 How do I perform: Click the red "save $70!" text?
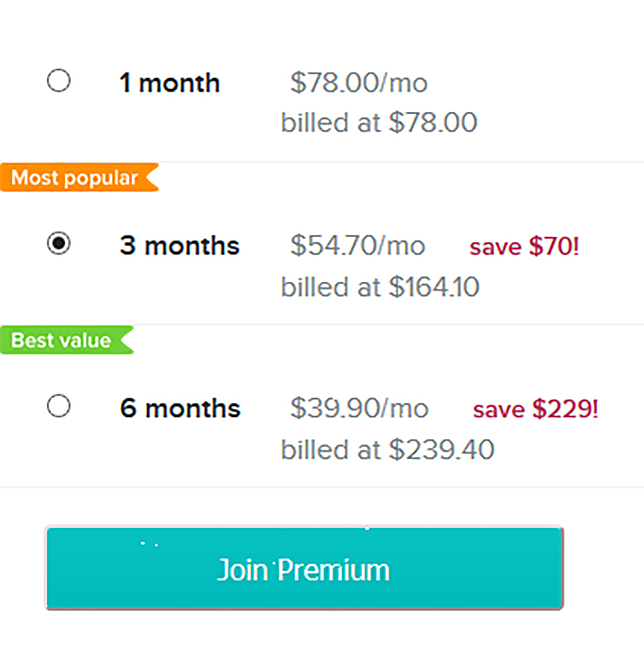click(524, 246)
